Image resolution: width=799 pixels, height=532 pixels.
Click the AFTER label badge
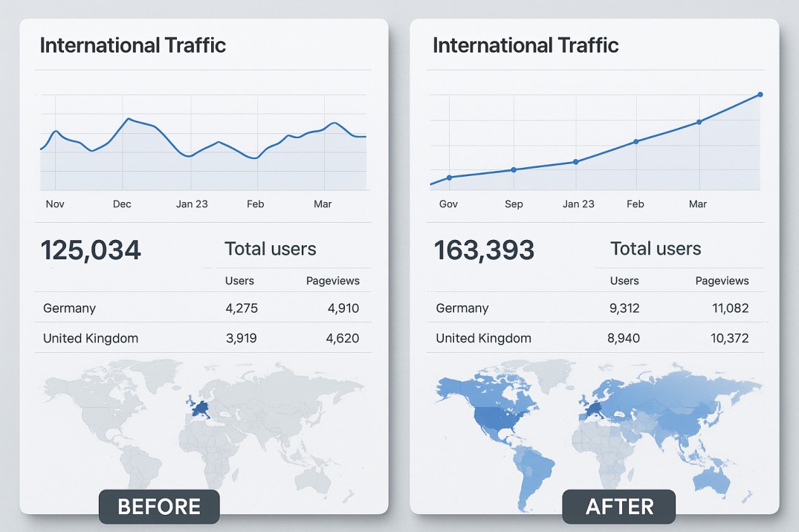click(x=619, y=507)
